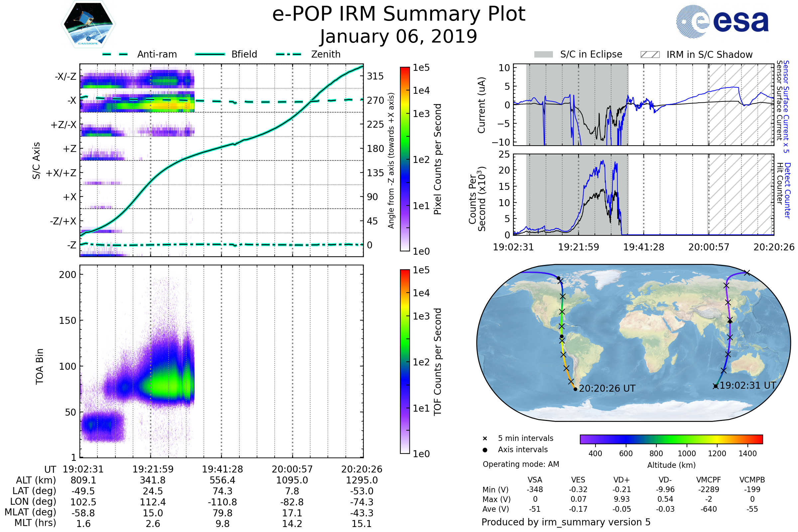Click the VSA column header in voltage table

tap(535, 480)
